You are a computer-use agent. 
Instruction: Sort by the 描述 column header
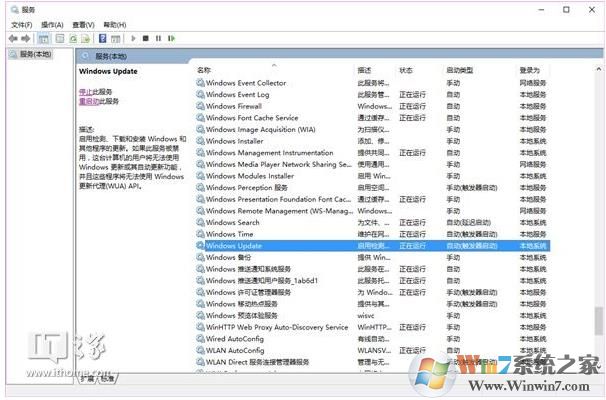pyautogui.click(x=364, y=70)
